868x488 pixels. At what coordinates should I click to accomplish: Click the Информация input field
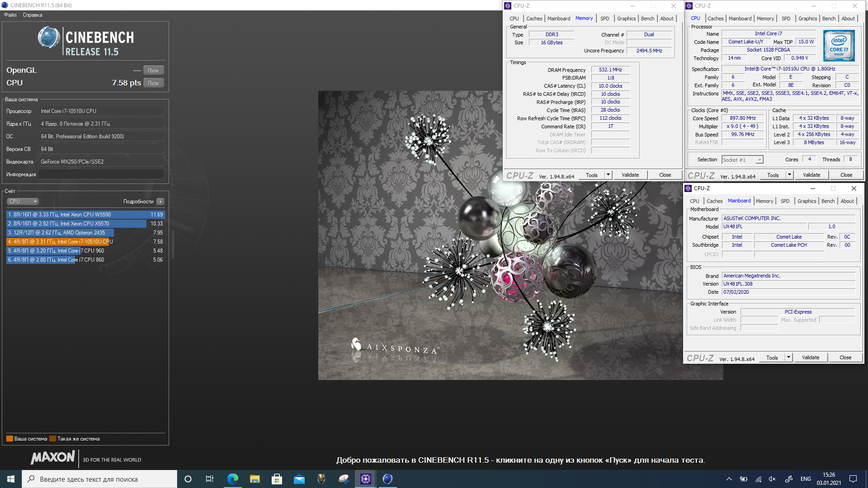pos(101,174)
